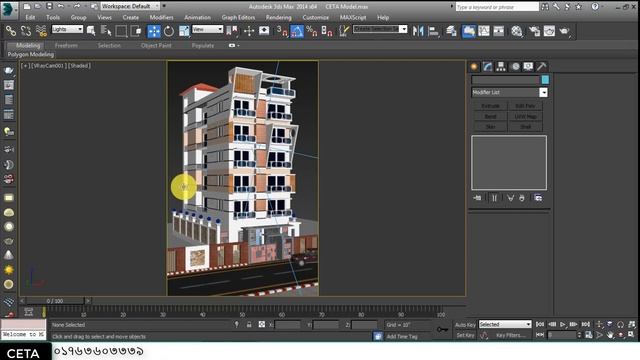Screen dimensions: 640x360
Task: Toggle the Spinner Snap button
Action: 327,31
